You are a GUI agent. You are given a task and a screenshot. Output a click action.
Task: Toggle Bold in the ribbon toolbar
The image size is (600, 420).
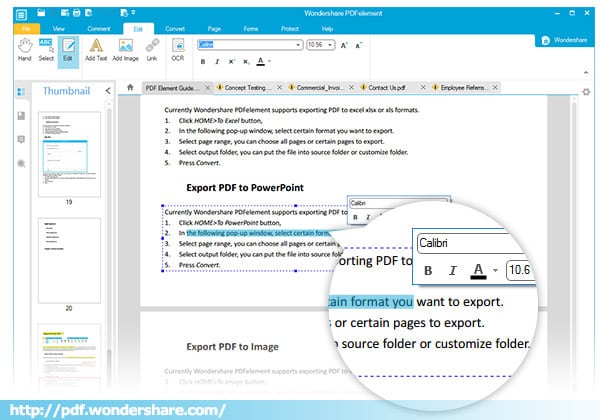point(203,62)
